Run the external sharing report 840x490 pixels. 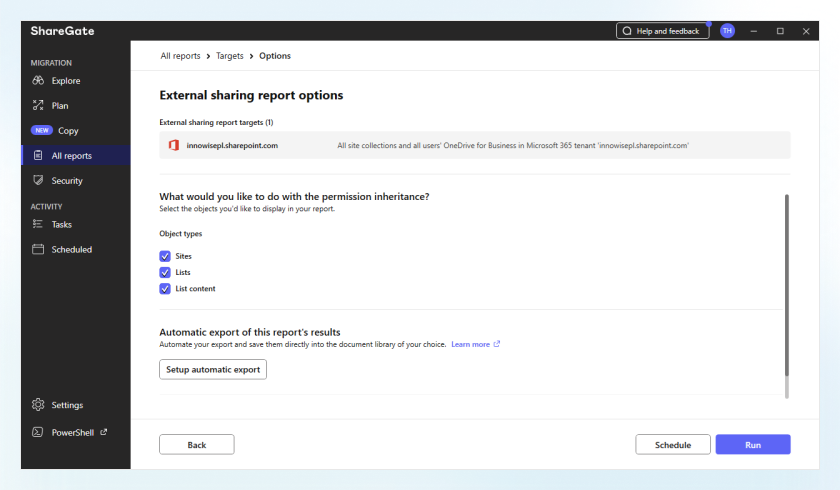click(753, 444)
